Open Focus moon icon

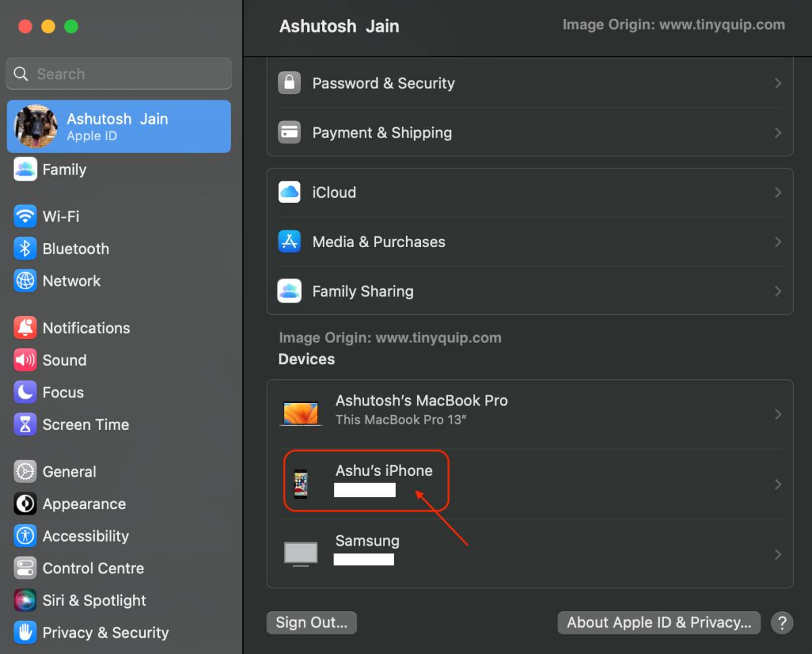pos(25,393)
